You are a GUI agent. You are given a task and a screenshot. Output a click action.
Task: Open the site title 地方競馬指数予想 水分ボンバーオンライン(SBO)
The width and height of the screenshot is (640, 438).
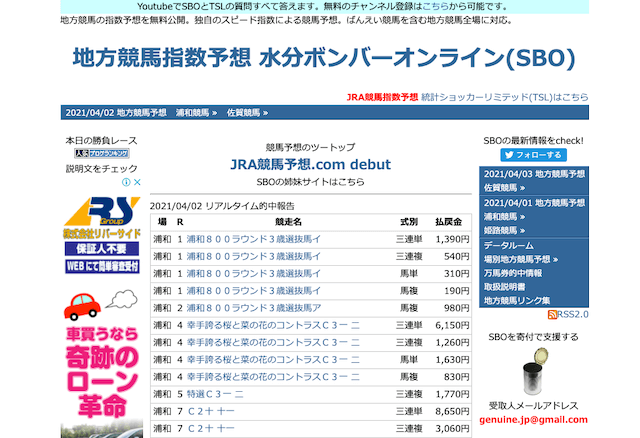coord(324,58)
